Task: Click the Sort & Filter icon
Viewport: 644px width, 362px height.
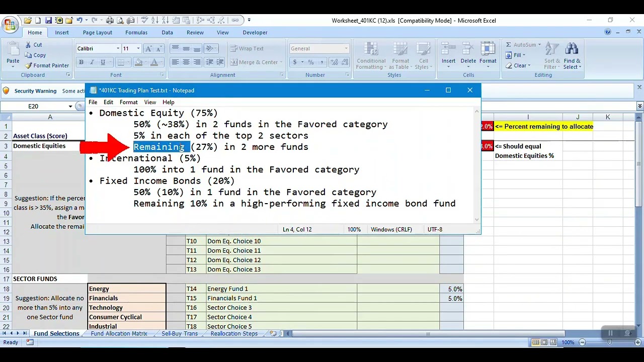Action: coord(552,56)
